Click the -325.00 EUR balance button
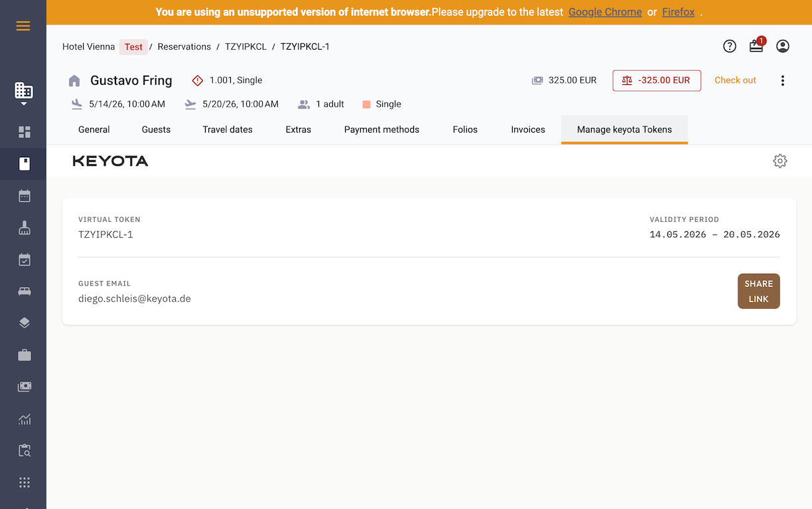Image resolution: width=812 pixels, height=509 pixels. (x=657, y=80)
